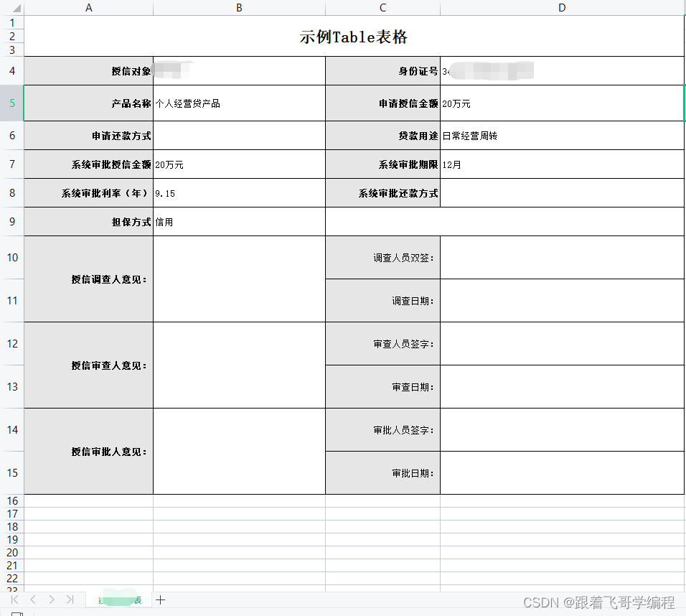686x616 pixels.
Task: Jump to the last sheet arrow
Action: [70, 599]
